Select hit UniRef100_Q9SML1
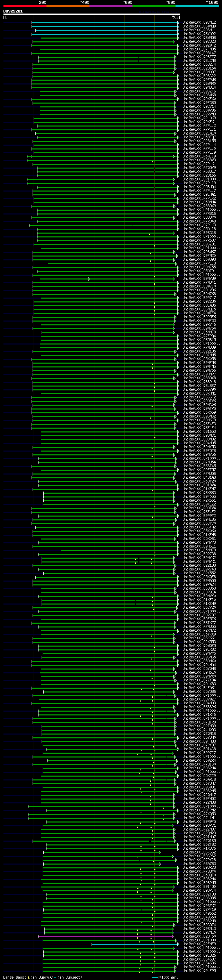Image resolution: width=222 pixels, height=980 pixels. [199, 30]
